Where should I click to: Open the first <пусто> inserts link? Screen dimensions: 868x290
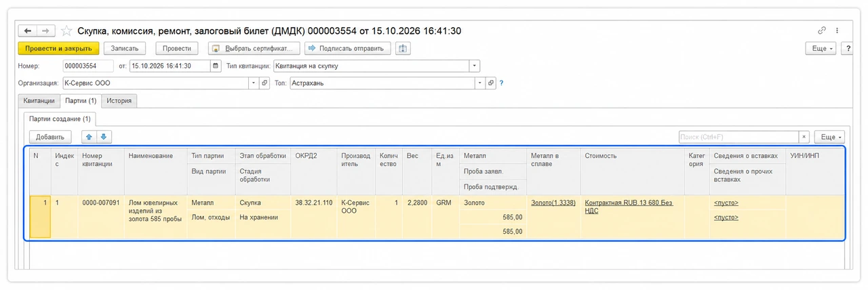point(726,203)
